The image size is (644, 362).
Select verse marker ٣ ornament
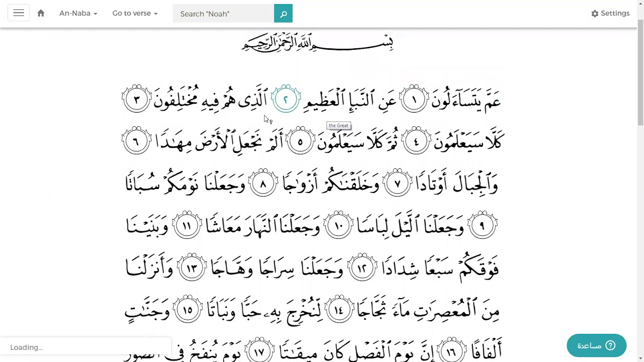(x=136, y=99)
